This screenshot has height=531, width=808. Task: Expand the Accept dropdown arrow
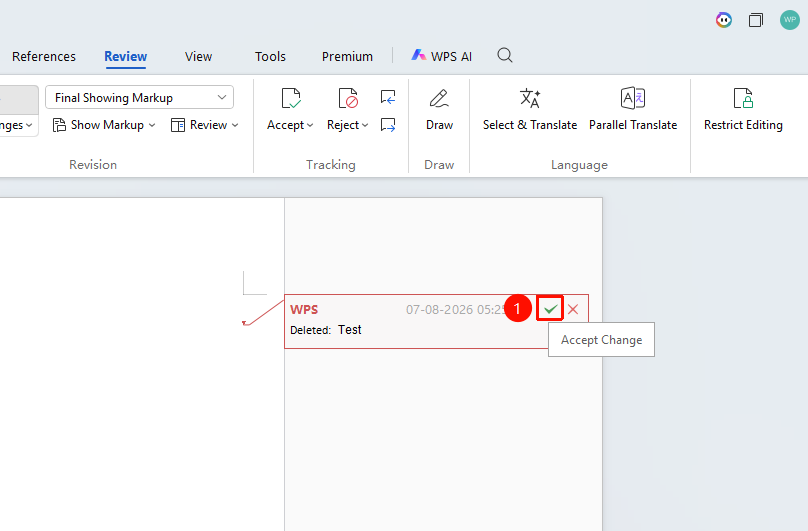pyautogui.click(x=310, y=125)
